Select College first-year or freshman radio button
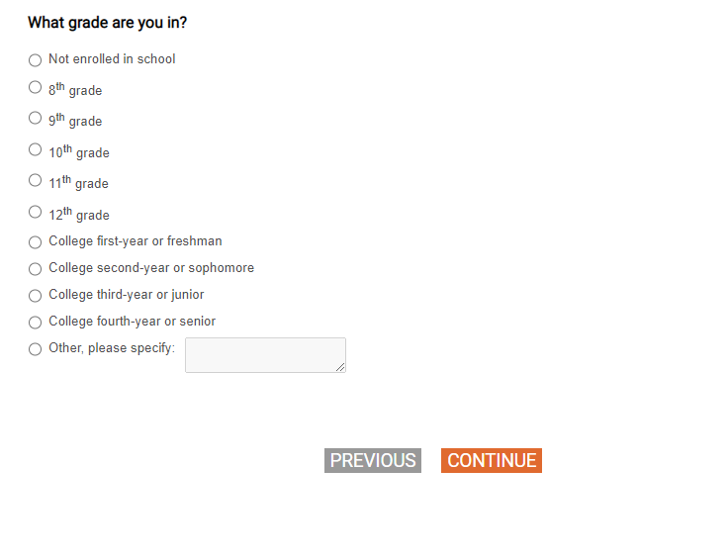 pyautogui.click(x=36, y=242)
